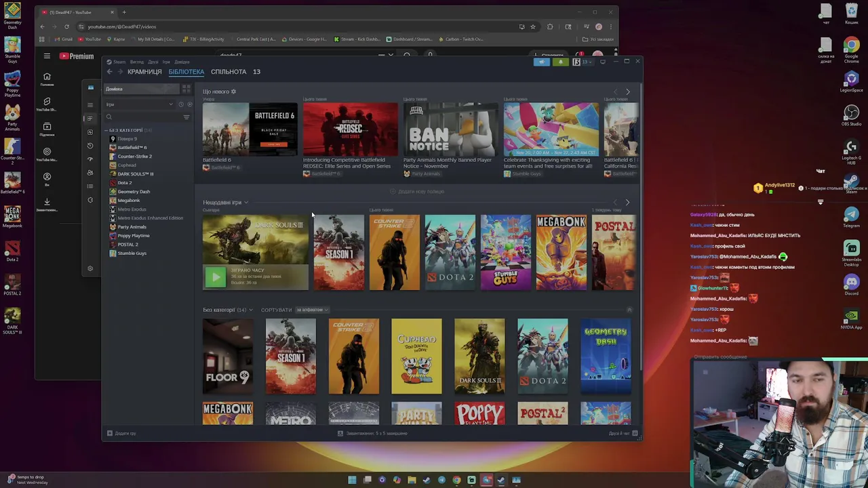Select POSTAL 2 in the game list
868x488 pixels.
(x=127, y=245)
